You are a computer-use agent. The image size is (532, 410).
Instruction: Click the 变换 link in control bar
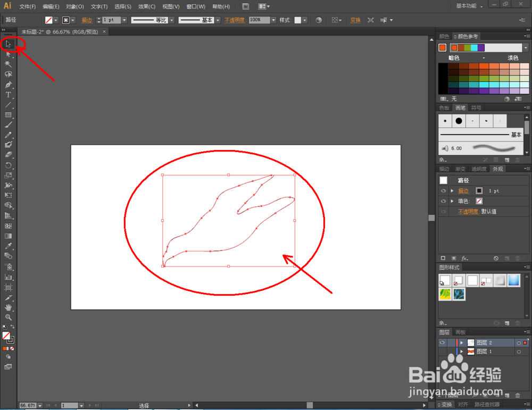tap(355, 20)
